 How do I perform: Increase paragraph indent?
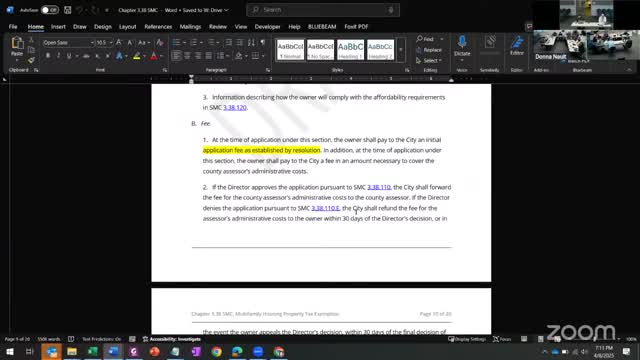click(240, 42)
